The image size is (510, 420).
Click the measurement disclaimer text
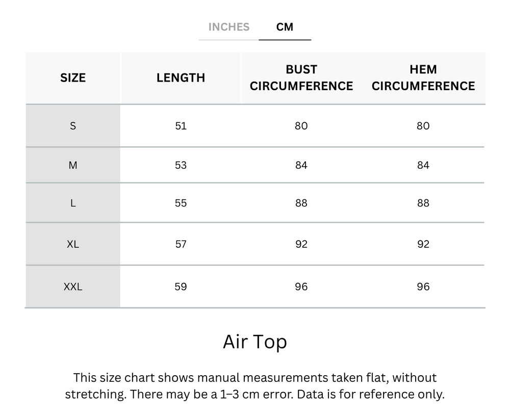[255, 386]
